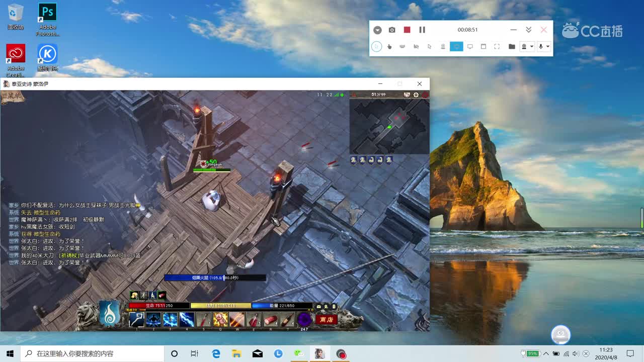Viewport: 644px width, 362px height.
Task: Click the taskbar search box
Action: point(92,353)
